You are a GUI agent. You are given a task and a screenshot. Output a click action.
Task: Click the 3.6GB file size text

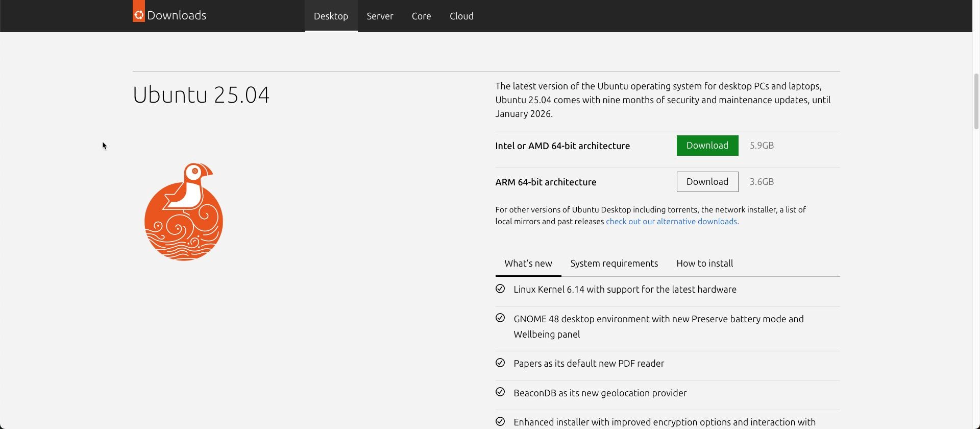tap(762, 182)
